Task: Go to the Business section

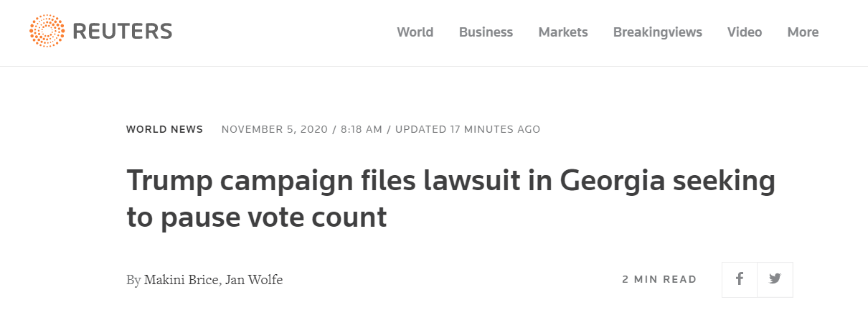Action: [486, 32]
